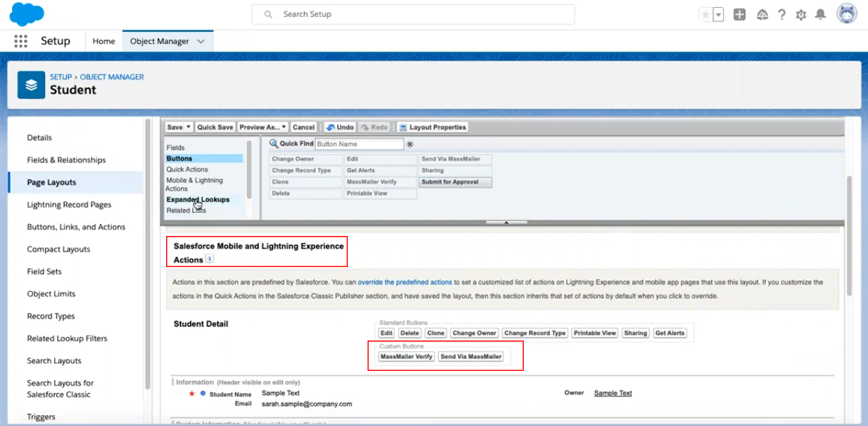Click Change Owner in Standard Buttons

(474, 333)
